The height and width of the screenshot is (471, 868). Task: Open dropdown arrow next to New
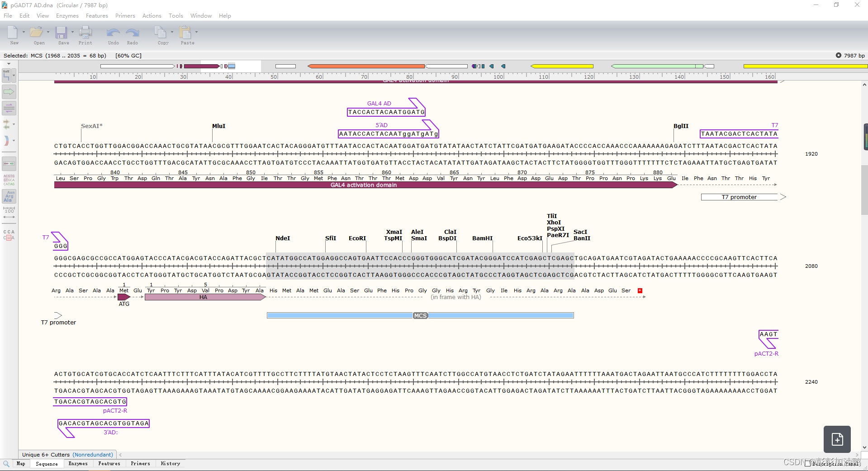tap(24, 32)
